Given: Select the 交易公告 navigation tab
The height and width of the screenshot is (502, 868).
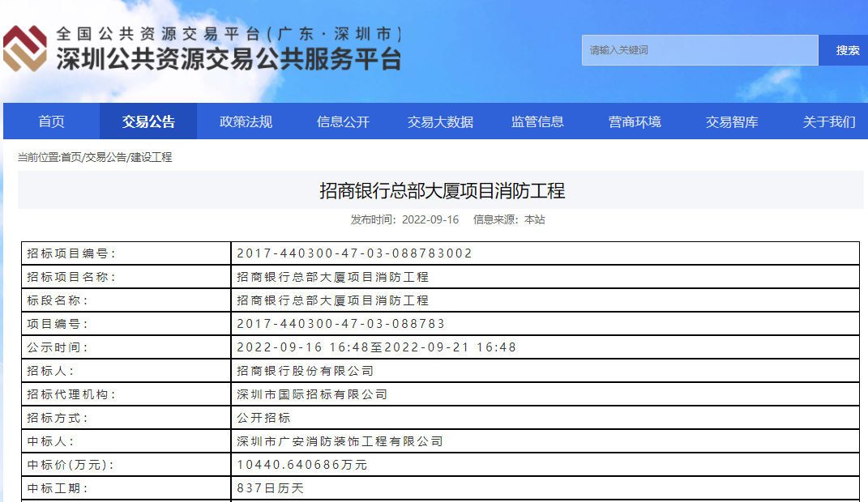Looking at the screenshot, I should (148, 121).
